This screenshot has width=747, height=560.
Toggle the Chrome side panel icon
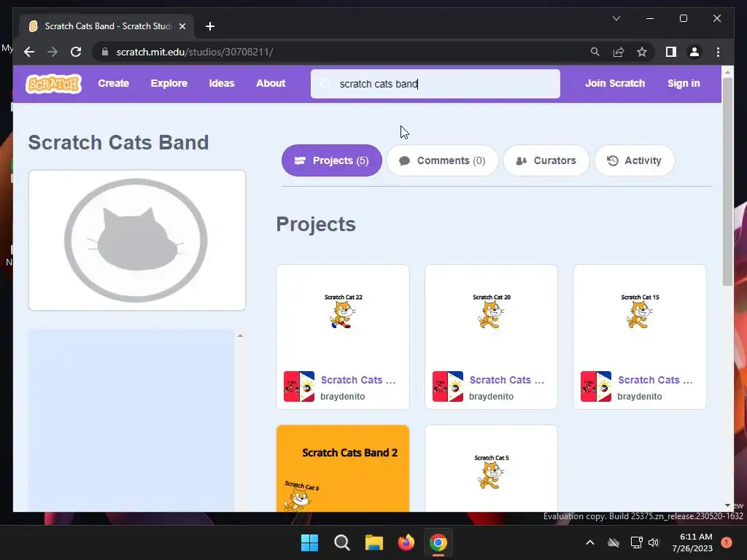point(671,52)
